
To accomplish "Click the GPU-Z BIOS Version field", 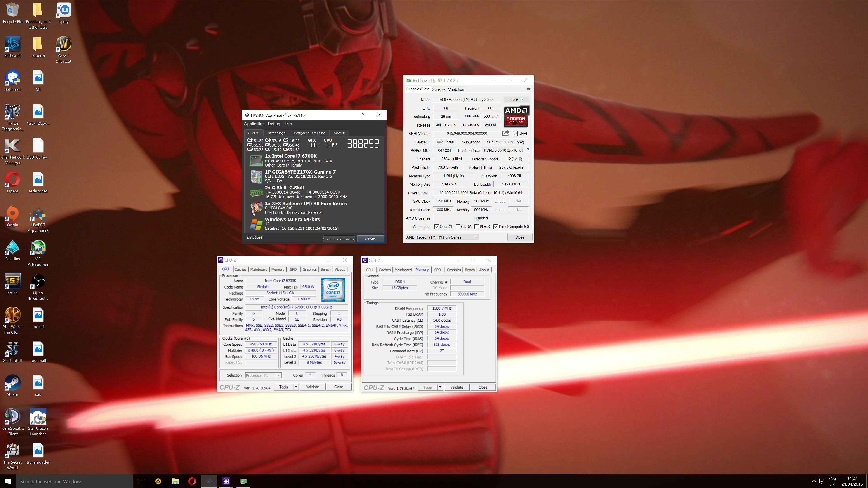I will pos(467,133).
